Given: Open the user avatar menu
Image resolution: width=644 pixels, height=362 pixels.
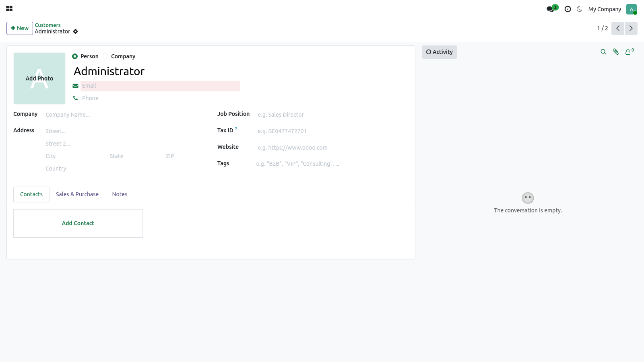Looking at the screenshot, I should pos(631,9).
